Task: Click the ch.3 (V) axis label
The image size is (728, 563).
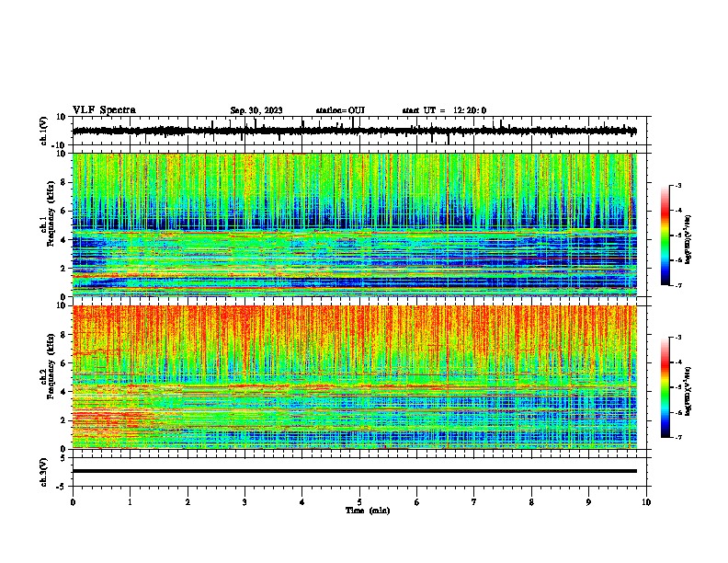Action: coord(44,472)
